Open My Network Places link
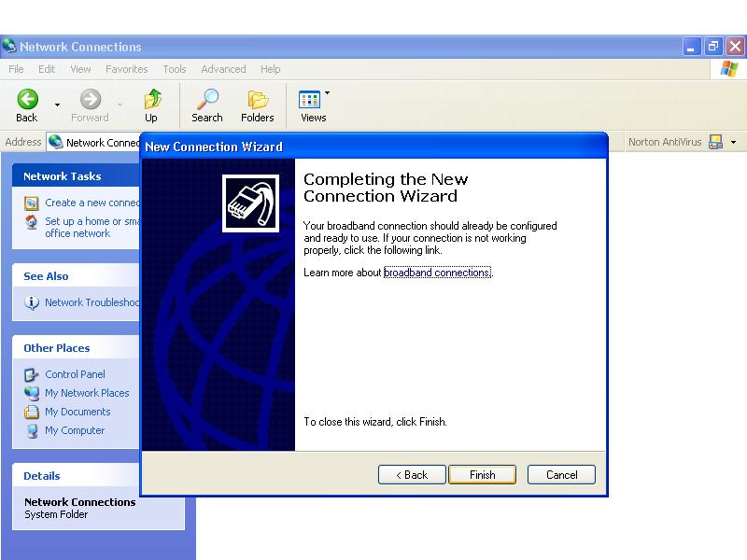Viewport: 747px width, 560px height. (x=87, y=393)
